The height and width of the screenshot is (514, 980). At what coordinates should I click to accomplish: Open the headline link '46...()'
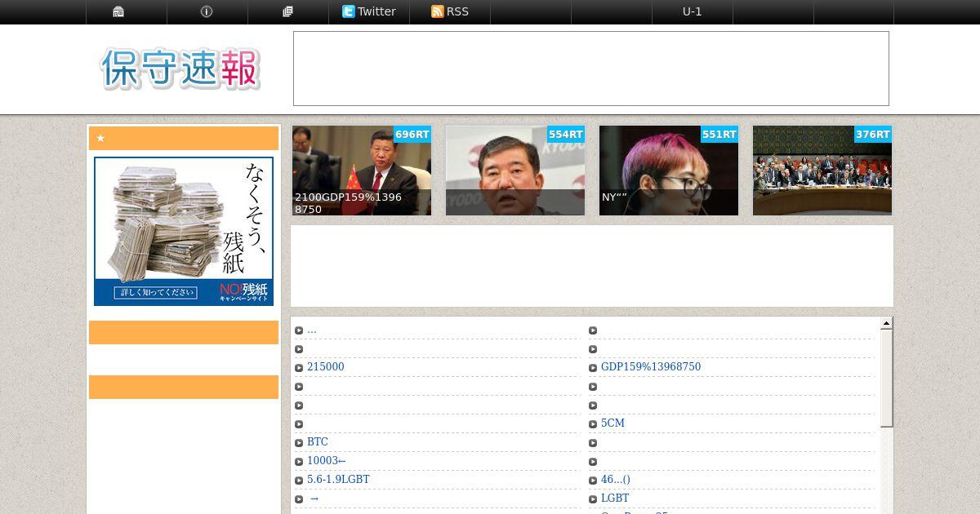(616, 480)
